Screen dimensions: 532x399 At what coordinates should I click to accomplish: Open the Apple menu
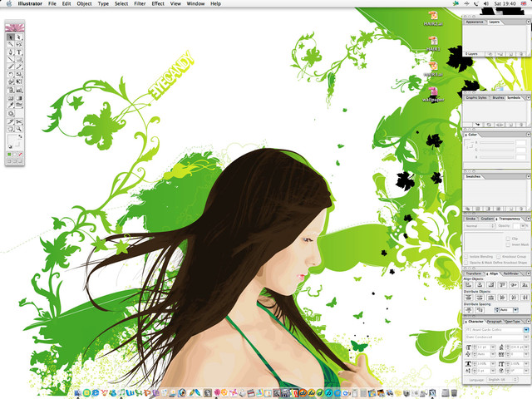point(9,3)
